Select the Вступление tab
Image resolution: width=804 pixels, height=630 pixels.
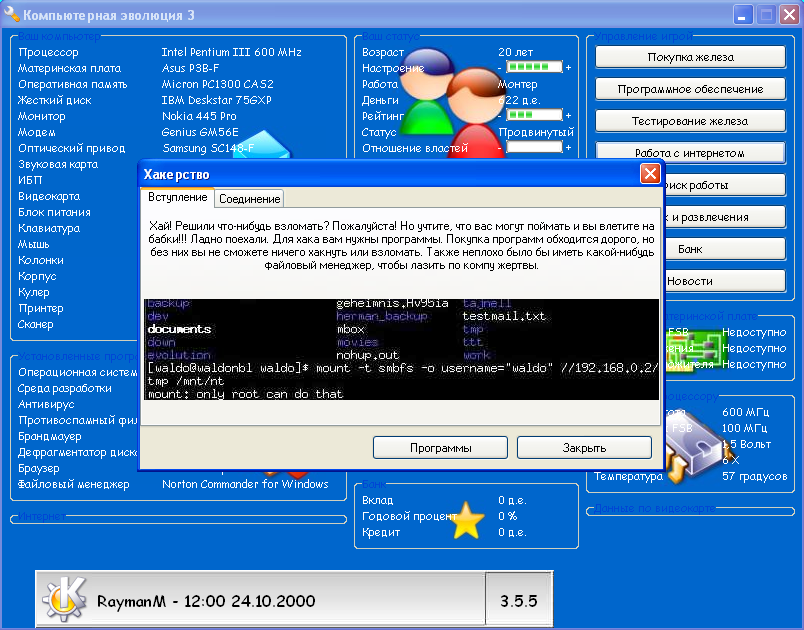177,197
